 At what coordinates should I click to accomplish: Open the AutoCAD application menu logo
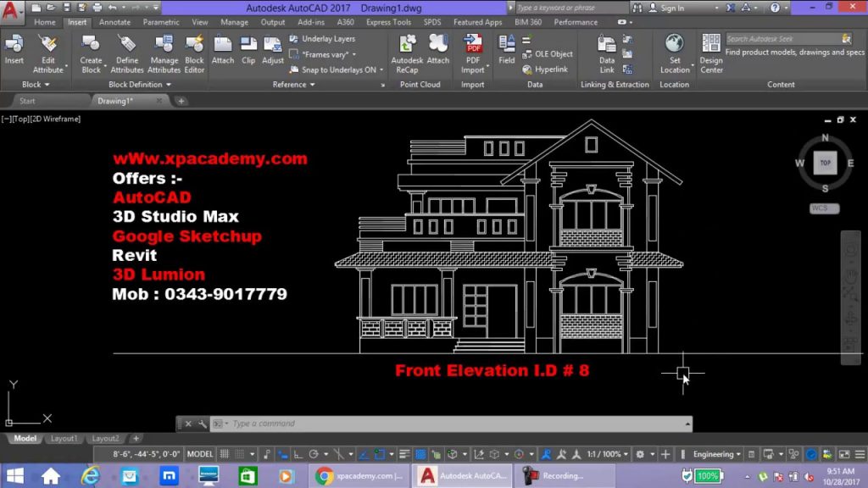(x=10, y=10)
